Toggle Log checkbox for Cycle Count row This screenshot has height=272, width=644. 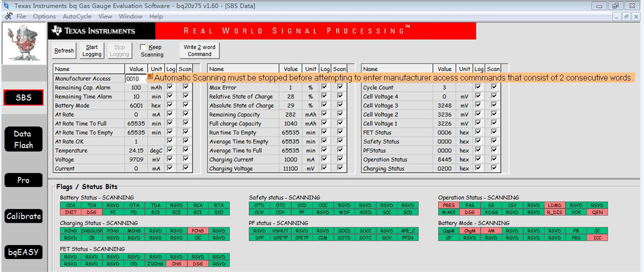click(x=478, y=88)
